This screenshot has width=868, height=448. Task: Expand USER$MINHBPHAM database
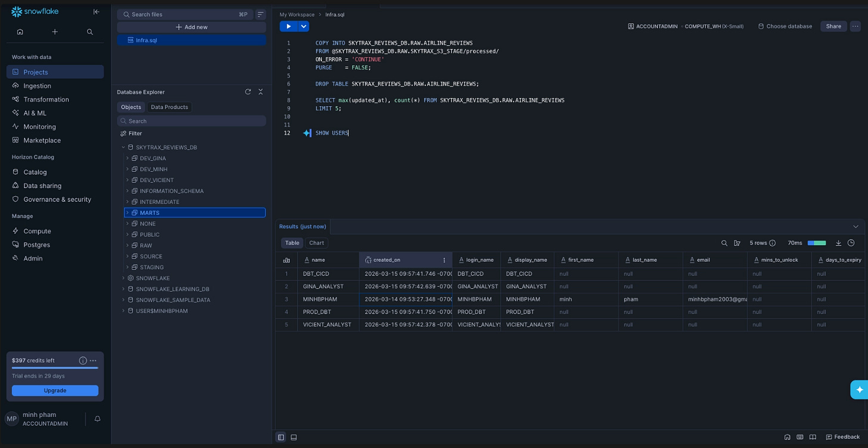123,311
